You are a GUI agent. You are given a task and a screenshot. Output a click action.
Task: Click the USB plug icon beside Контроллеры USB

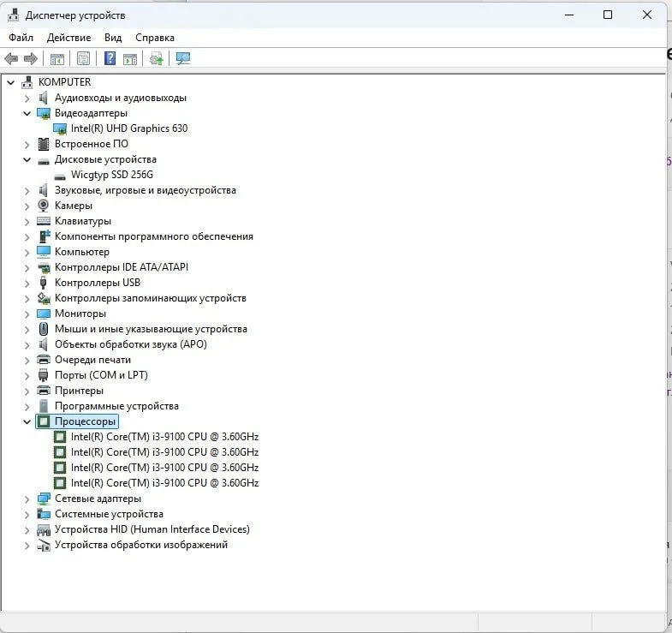43,283
